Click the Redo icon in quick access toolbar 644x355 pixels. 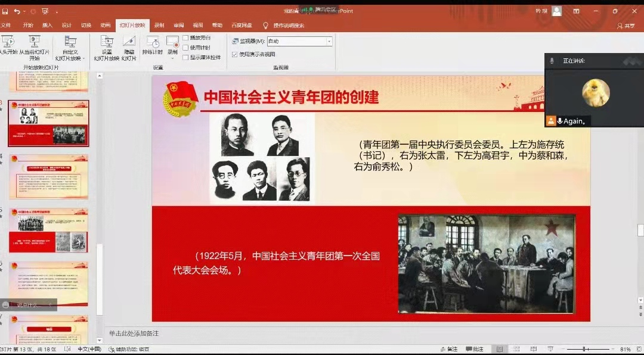coord(33,11)
